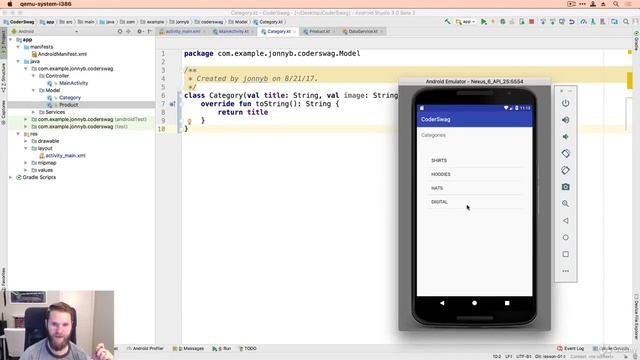Screen dimensions: 640x360
Task: Expand the drawable folder
Action: [26, 141]
